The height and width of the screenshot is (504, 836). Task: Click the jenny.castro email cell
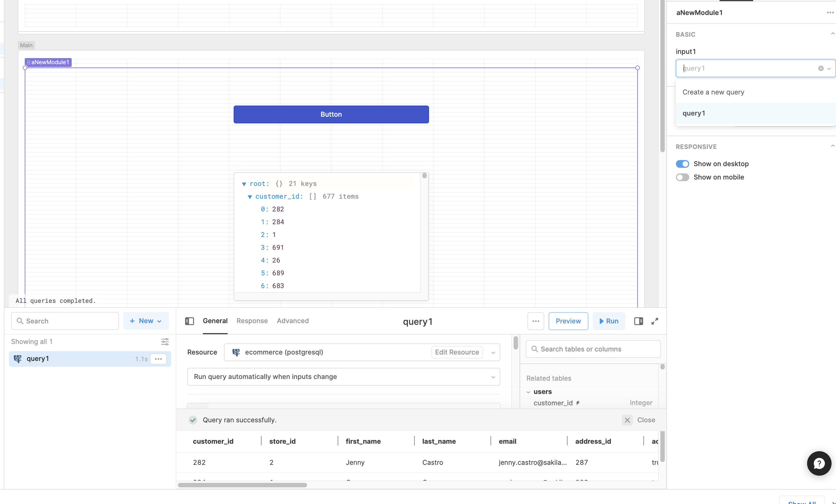point(532,462)
